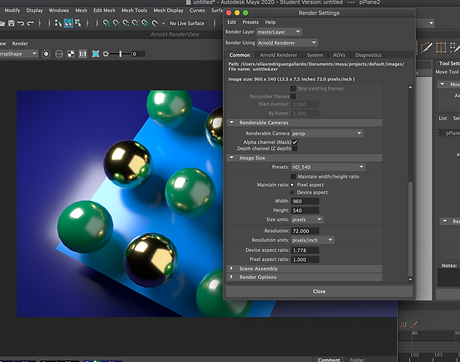Toggle Snap to projected center magnet icon
Viewport: 460px width, 362px height.
click(135, 23)
